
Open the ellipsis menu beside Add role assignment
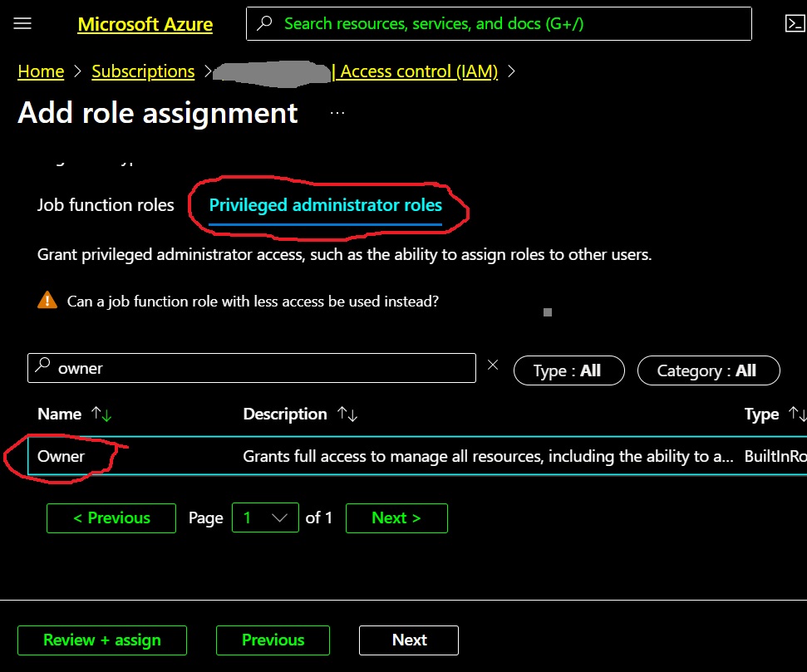click(x=337, y=113)
